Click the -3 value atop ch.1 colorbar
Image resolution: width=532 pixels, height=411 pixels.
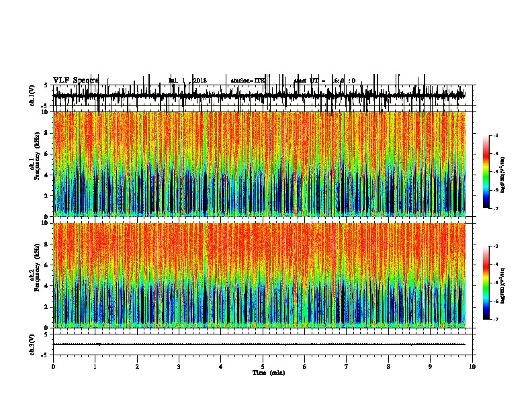(x=495, y=135)
